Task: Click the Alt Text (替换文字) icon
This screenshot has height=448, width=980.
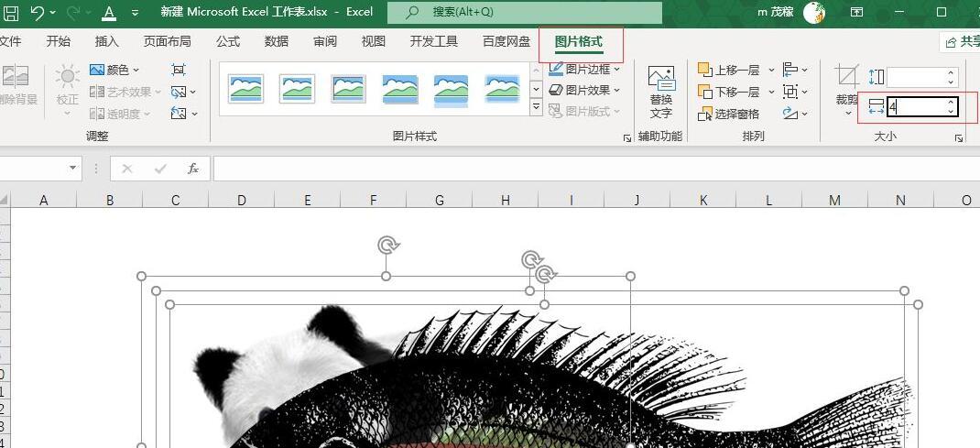Action: 661,79
